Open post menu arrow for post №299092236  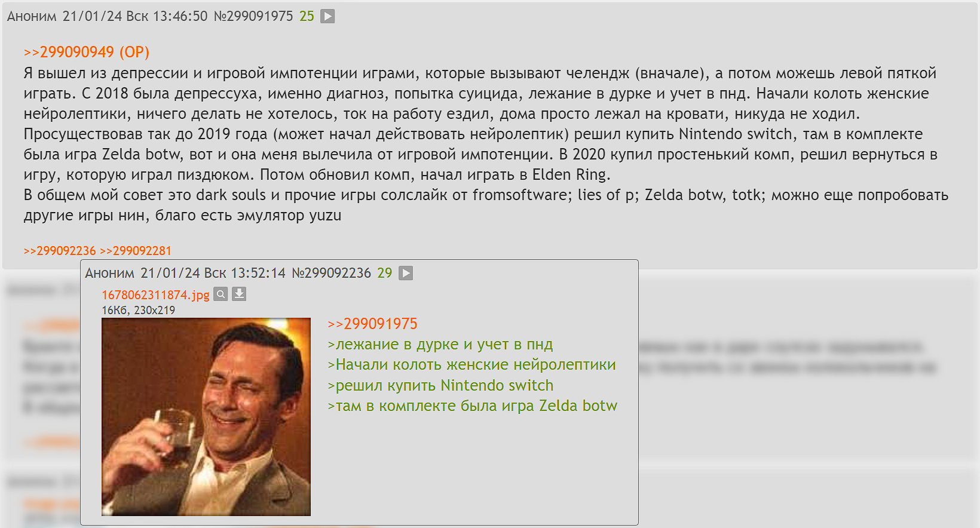tap(406, 273)
